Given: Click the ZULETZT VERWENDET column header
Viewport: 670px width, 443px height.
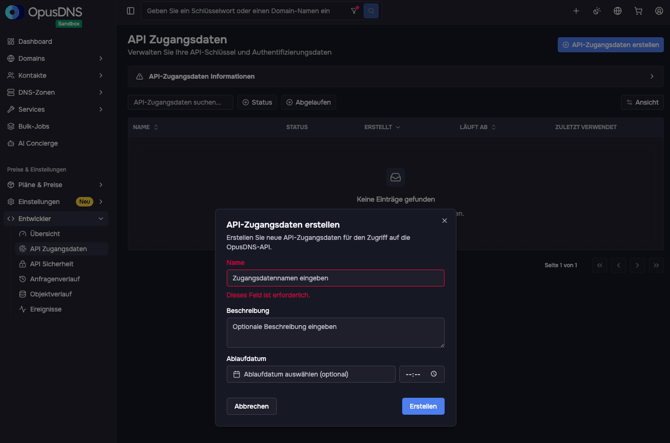Looking at the screenshot, I should [x=585, y=127].
